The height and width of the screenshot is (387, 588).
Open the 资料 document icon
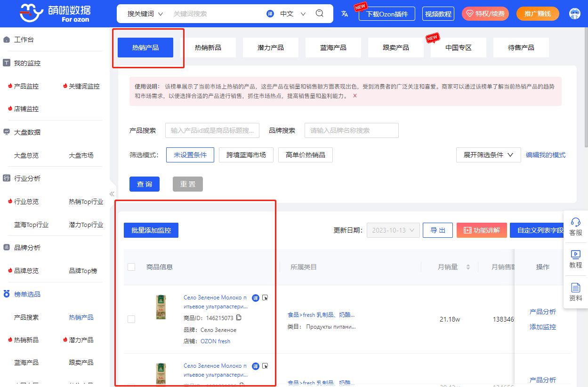click(x=575, y=288)
